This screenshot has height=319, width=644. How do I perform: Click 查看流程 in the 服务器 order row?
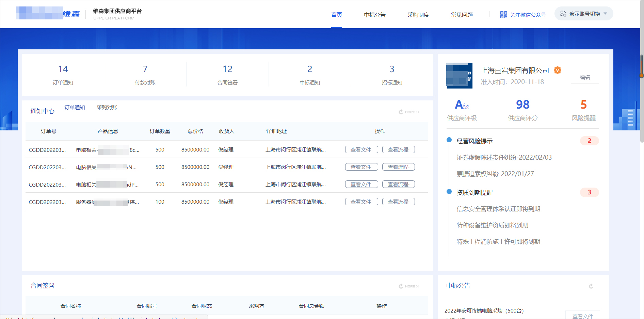click(x=399, y=202)
